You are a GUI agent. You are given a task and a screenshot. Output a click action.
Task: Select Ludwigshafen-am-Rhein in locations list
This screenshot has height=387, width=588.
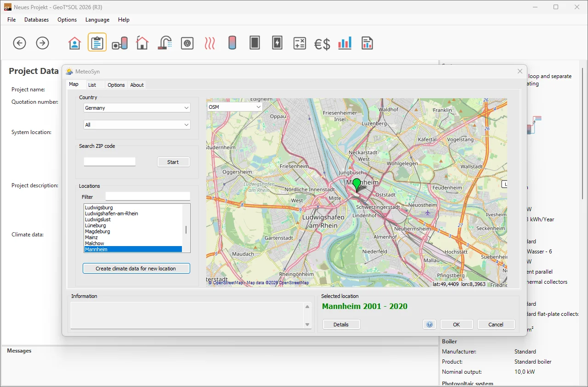112,213
